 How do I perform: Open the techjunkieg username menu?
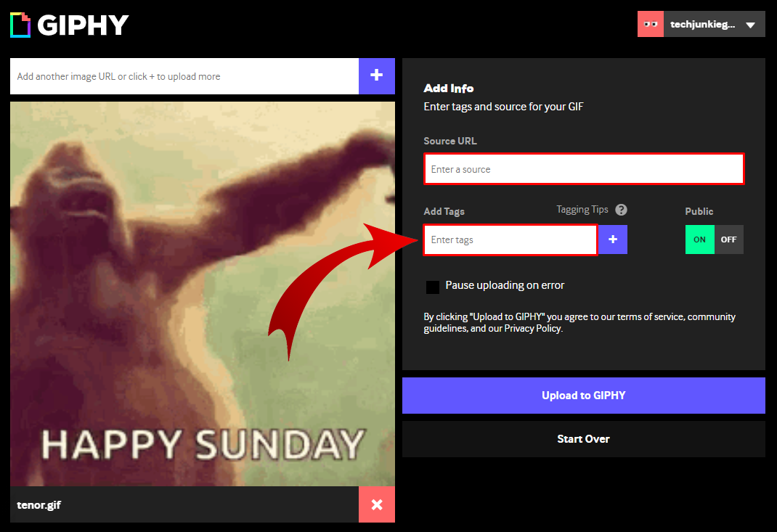(x=702, y=24)
